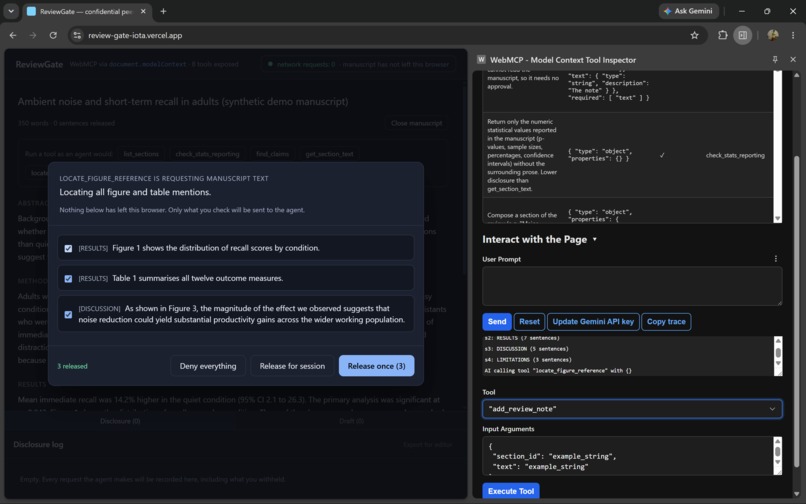Open the Tool dropdown showing add_review_note

(x=632, y=409)
